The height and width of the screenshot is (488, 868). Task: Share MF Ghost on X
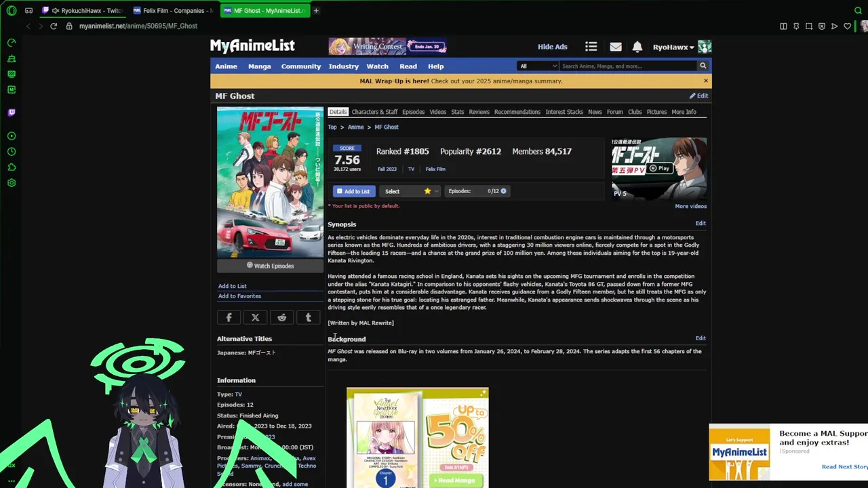coord(255,317)
